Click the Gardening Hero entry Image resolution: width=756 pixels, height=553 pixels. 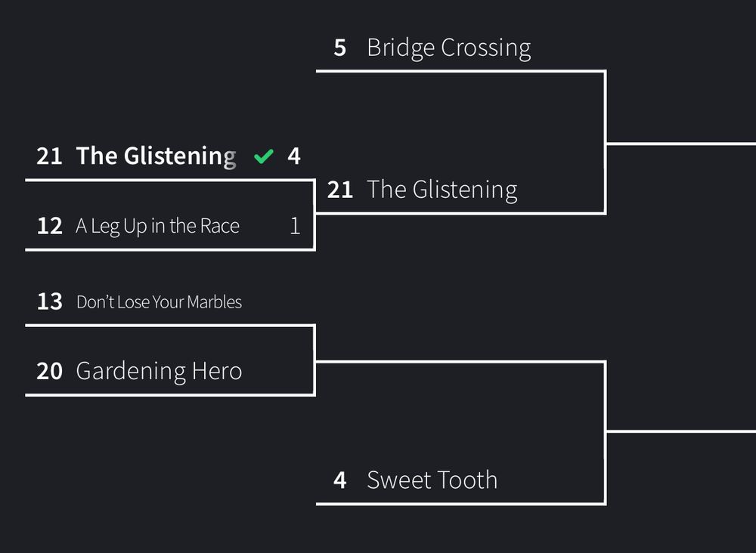159,371
